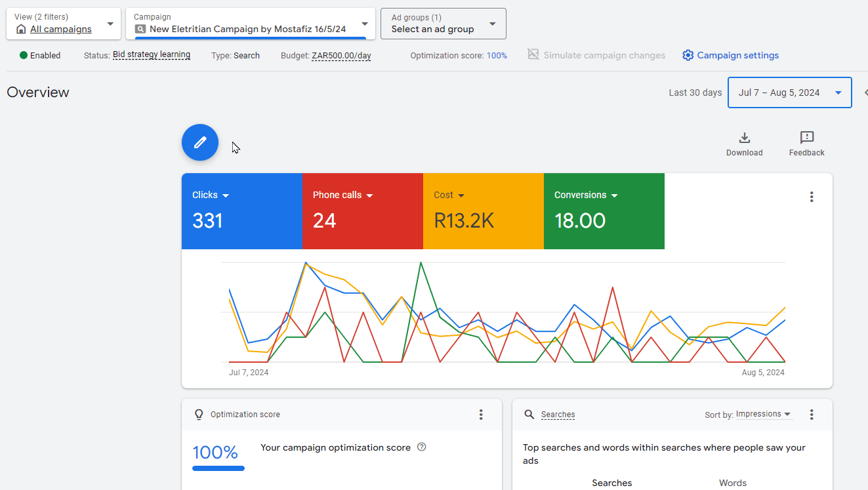Viewport: 868px width, 490px height.
Task: Click help icon beside campaign optimization score
Action: pyautogui.click(x=422, y=447)
